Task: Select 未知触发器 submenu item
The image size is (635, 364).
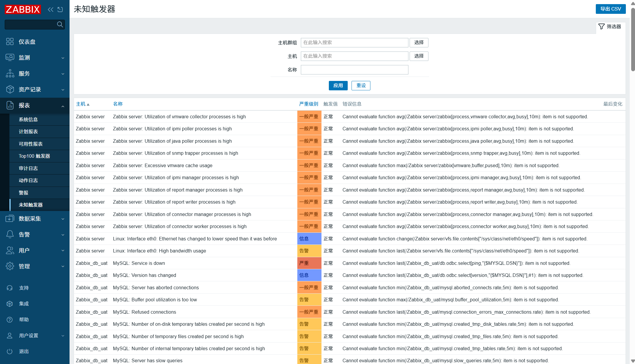Action: coord(39,205)
